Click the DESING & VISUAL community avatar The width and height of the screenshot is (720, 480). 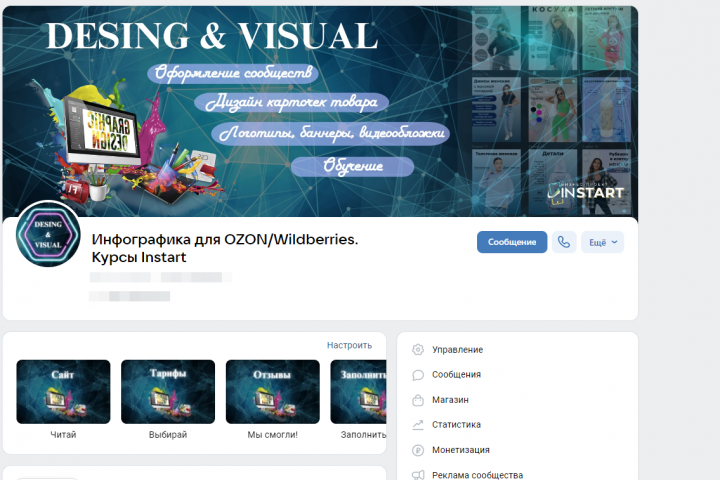(48, 234)
